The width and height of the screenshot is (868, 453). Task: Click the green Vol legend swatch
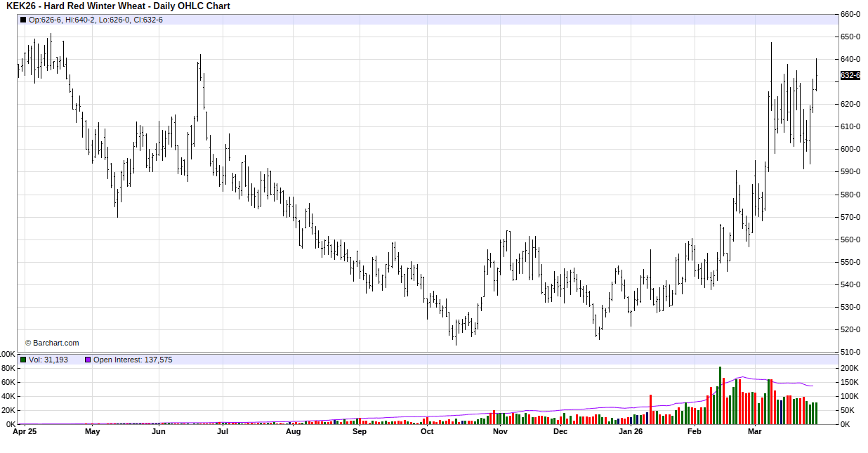(x=23, y=360)
